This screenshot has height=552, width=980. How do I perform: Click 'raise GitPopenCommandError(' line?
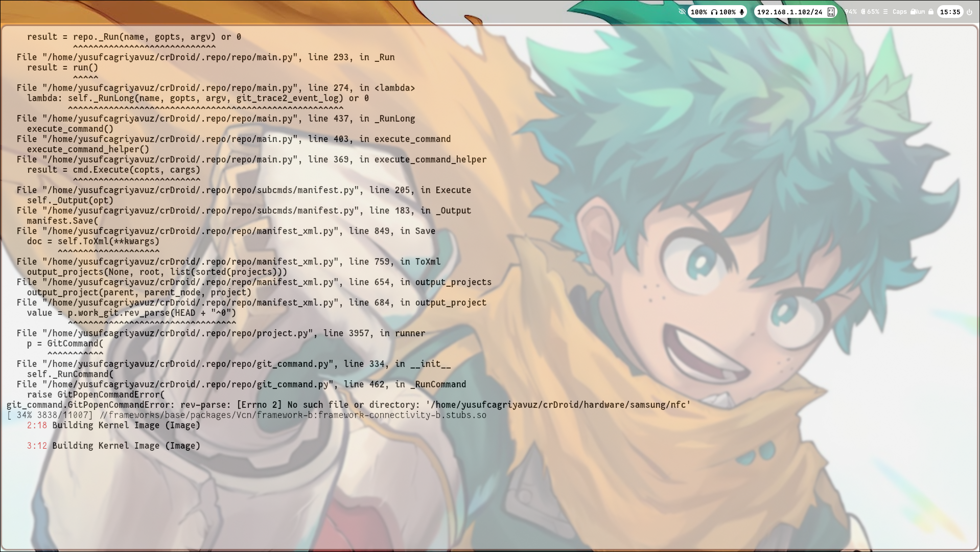click(96, 395)
